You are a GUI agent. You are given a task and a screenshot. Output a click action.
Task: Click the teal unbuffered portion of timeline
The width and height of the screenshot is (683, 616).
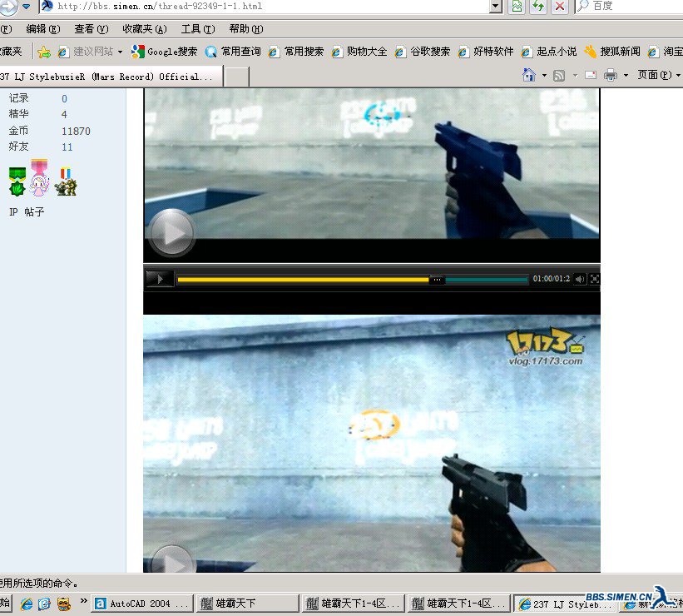tap(487, 280)
